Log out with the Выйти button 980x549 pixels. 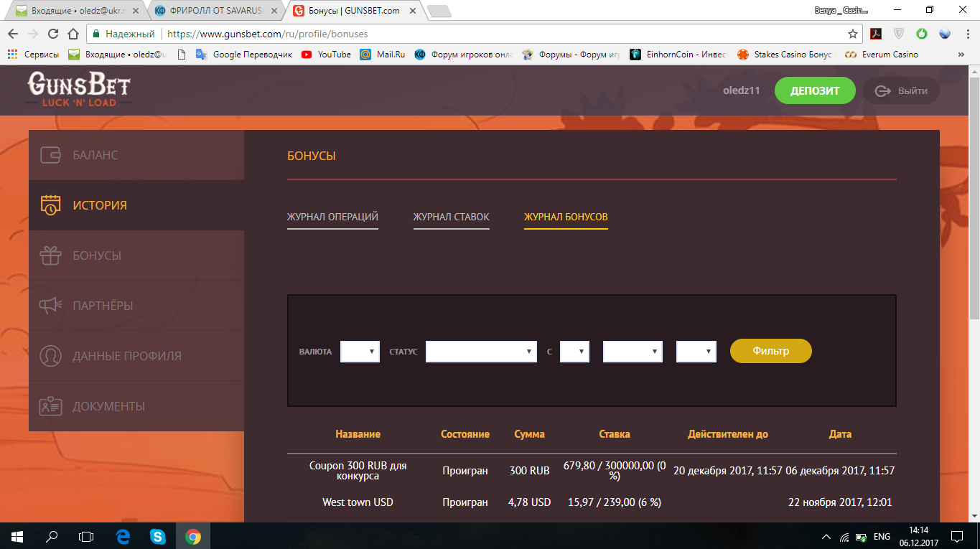(901, 91)
